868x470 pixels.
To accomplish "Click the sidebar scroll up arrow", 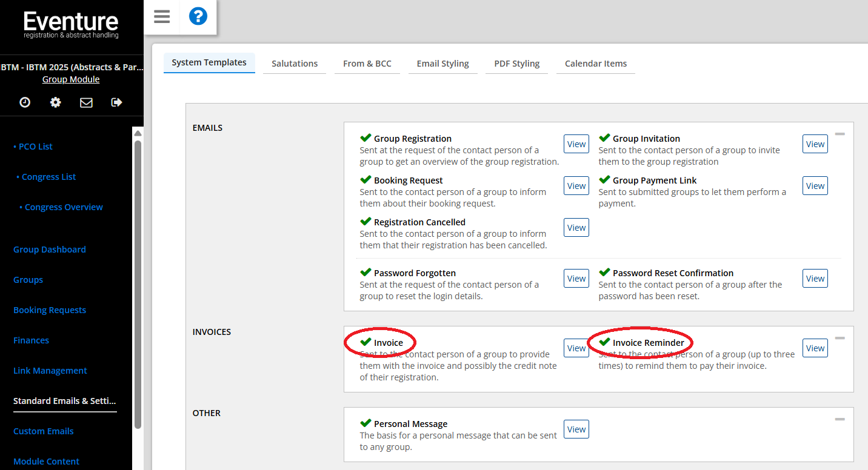I will (x=138, y=134).
